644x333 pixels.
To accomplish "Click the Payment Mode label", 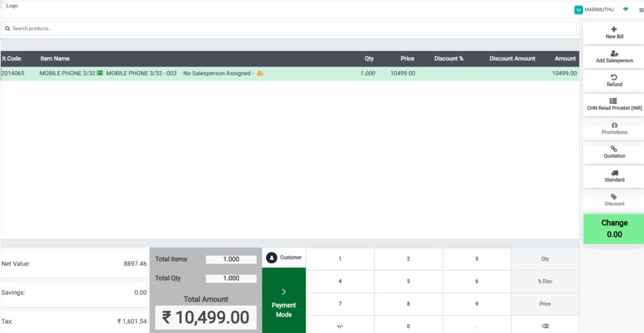I will tap(284, 310).
